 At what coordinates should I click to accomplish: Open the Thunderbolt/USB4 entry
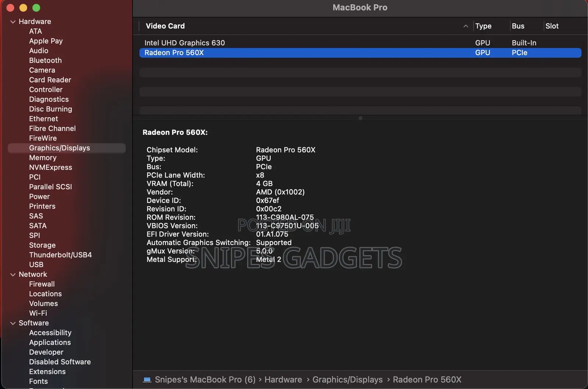[x=60, y=255]
